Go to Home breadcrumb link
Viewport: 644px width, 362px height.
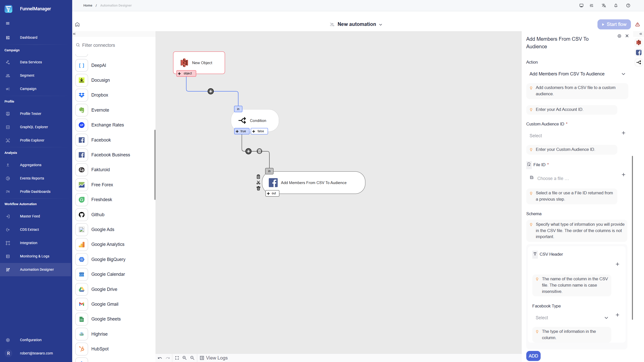(x=88, y=6)
